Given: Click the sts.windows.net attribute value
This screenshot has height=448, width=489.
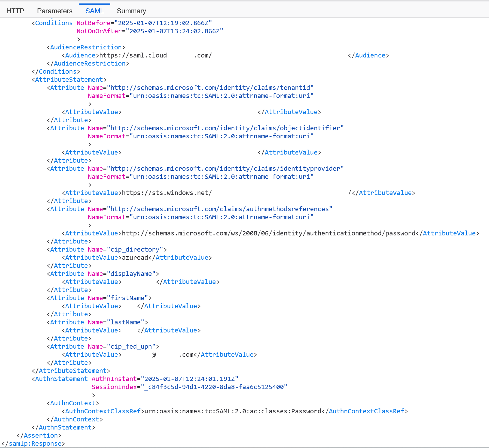Looking at the screenshot, I should tap(167, 193).
